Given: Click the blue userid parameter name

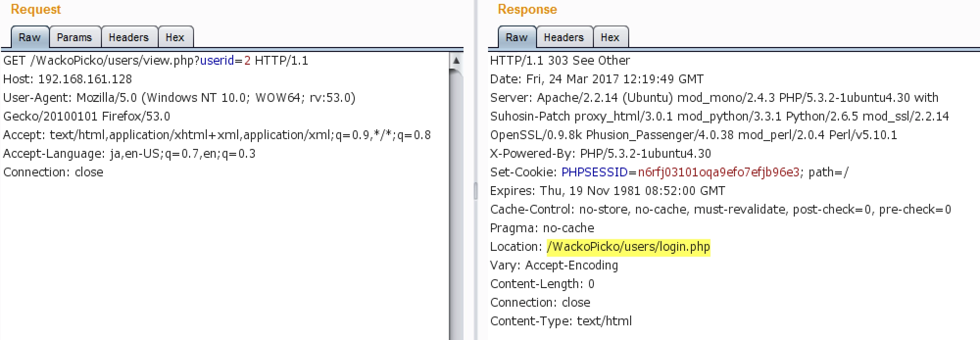Looking at the screenshot, I should point(217,61).
